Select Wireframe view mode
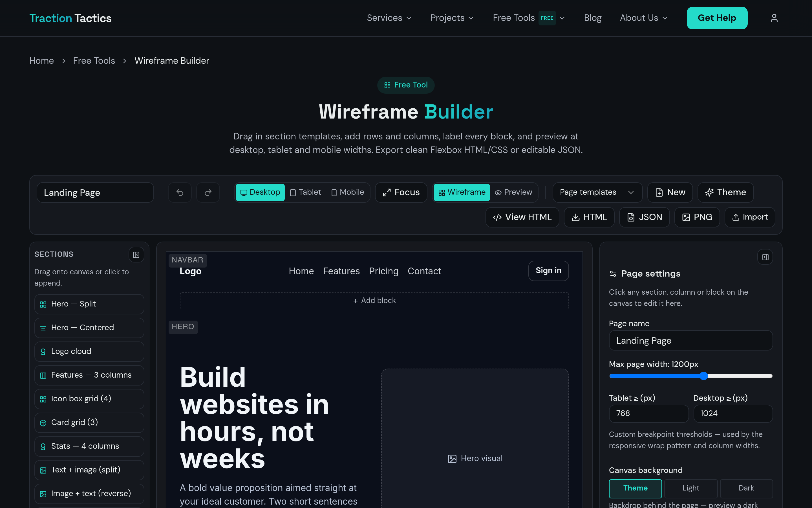 coord(461,192)
